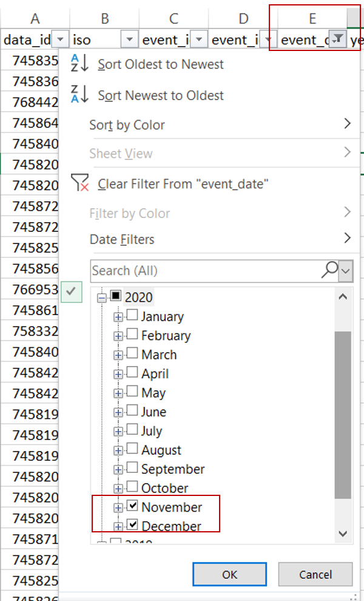Click the Sort Newest to Oldest icon
364x601 pixels.
point(79,94)
